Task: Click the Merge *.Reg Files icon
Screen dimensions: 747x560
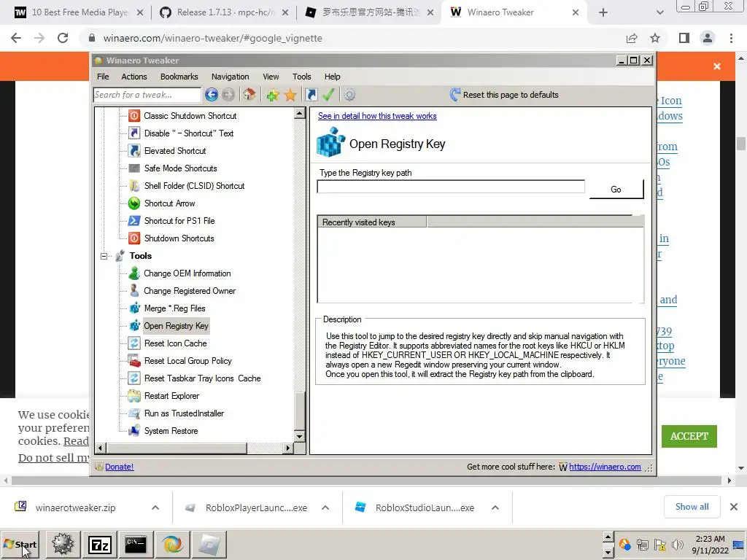Action: (134, 308)
